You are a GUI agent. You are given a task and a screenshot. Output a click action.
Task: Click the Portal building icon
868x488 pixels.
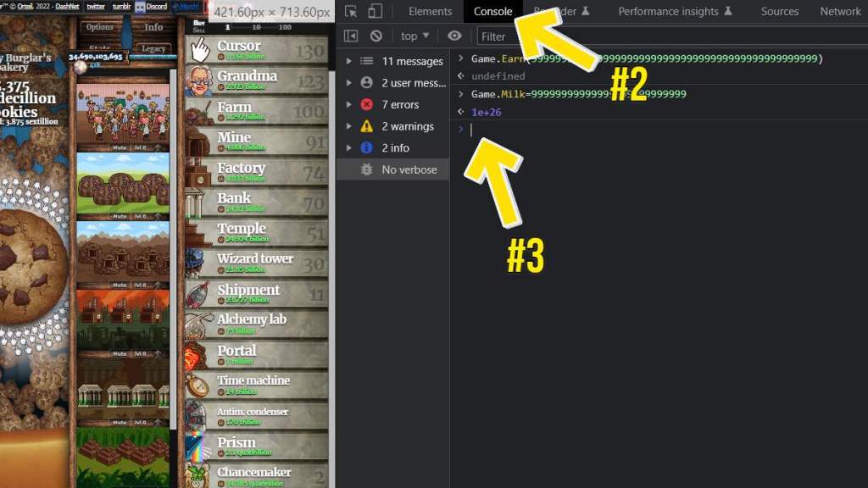click(x=198, y=355)
